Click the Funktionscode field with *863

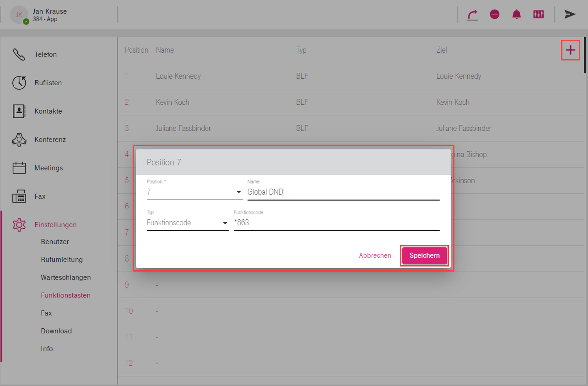pyautogui.click(x=336, y=223)
